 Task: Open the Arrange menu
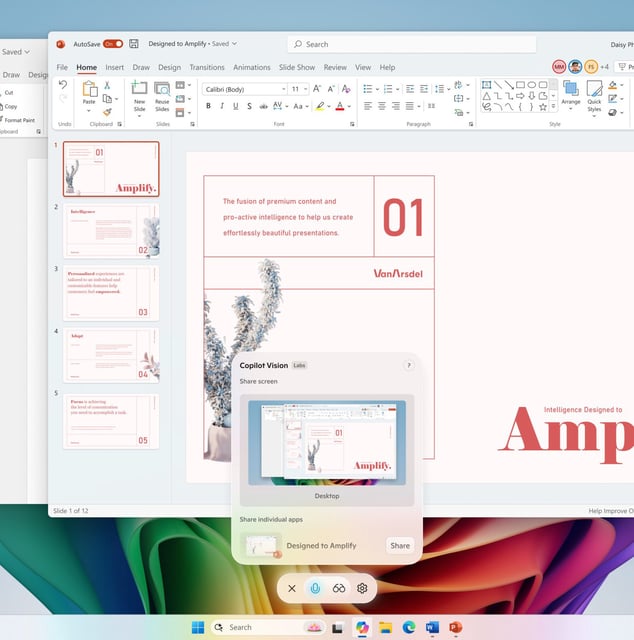click(571, 95)
